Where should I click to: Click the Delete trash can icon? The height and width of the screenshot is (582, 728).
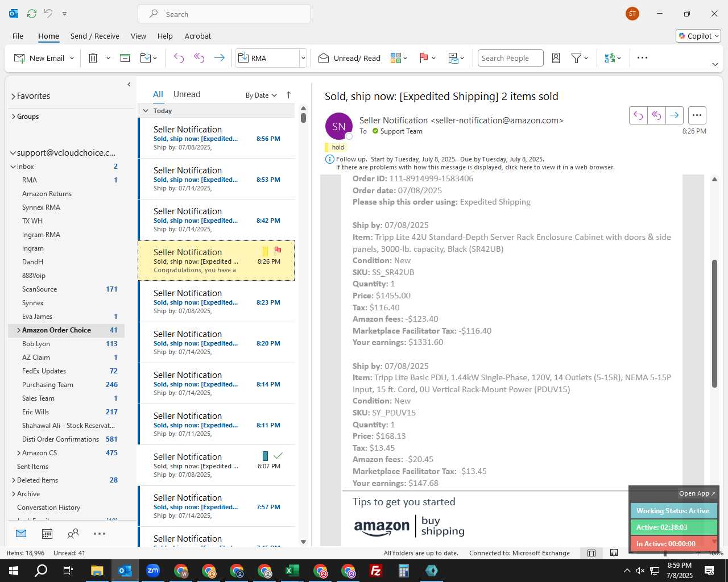[93, 58]
